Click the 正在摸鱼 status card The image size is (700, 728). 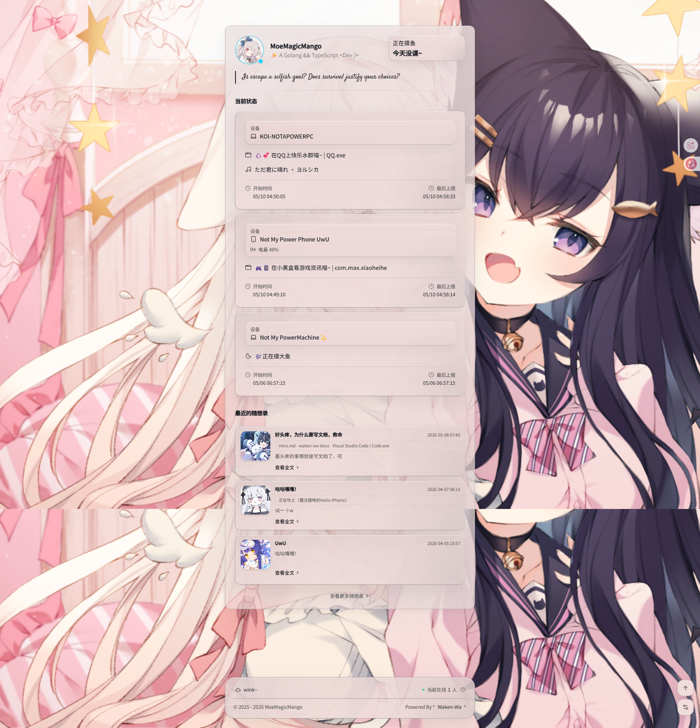click(426, 48)
